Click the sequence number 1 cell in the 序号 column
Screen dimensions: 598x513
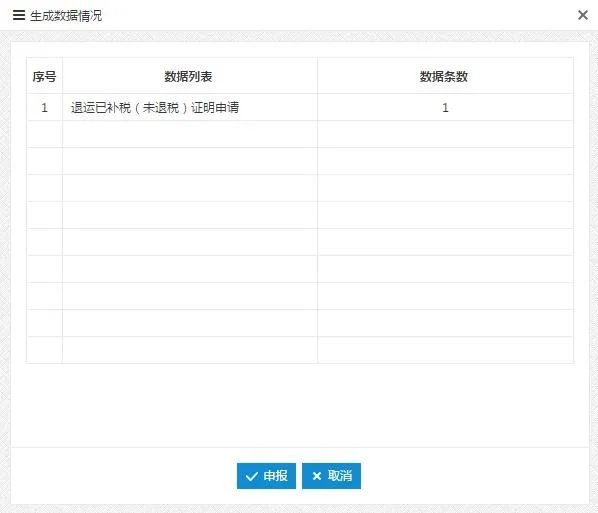coord(45,108)
